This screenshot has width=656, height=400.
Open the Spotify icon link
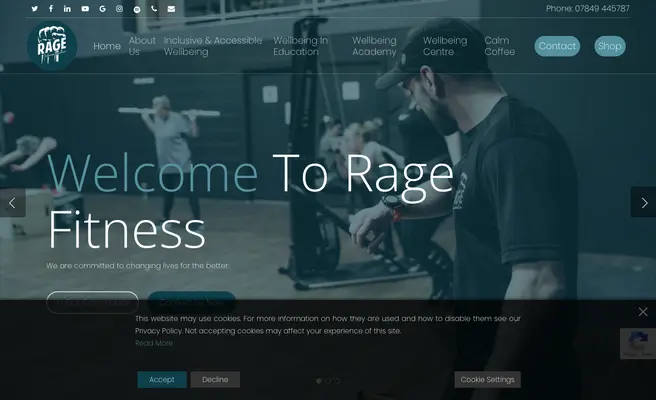tap(137, 8)
